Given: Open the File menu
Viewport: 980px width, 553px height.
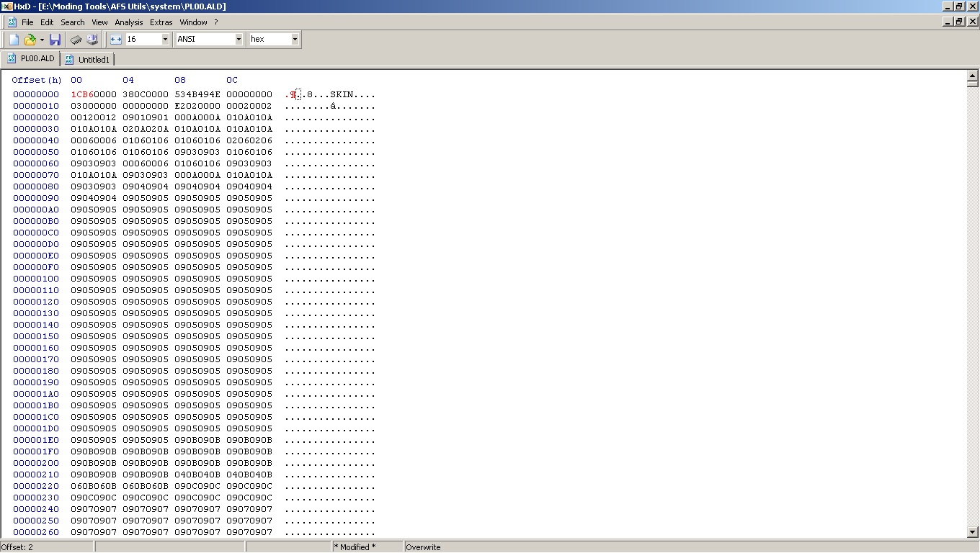Looking at the screenshot, I should click(x=27, y=22).
